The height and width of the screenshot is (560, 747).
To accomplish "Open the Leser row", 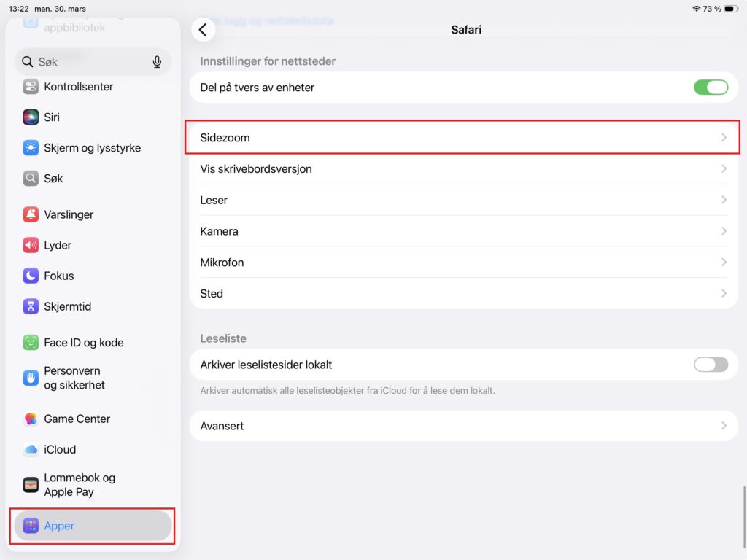I will (x=463, y=200).
